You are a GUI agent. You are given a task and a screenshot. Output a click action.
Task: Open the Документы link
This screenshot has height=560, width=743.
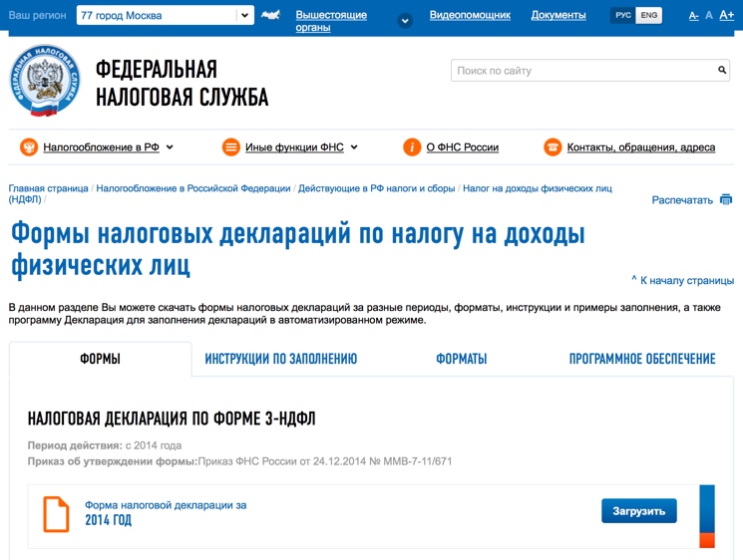click(558, 15)
